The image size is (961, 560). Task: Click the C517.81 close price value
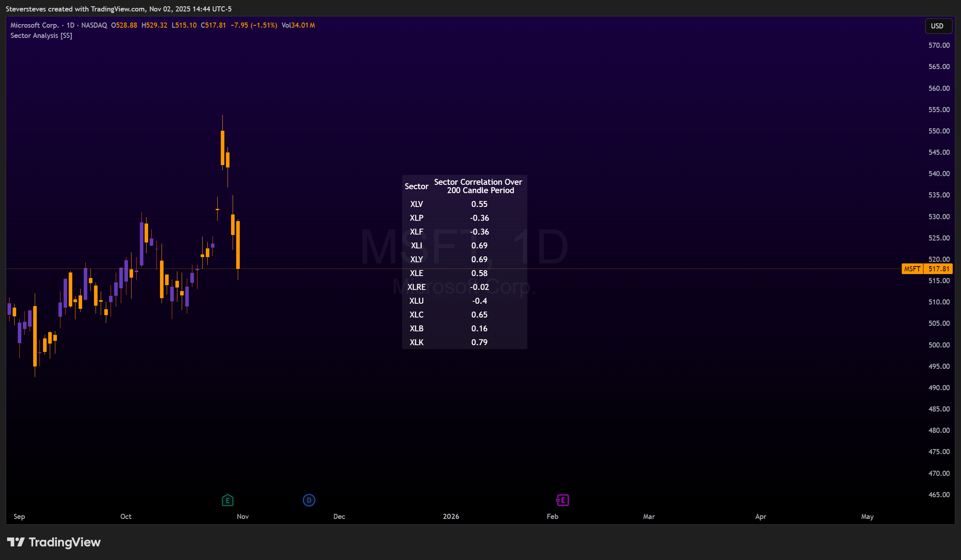(213, 25)
